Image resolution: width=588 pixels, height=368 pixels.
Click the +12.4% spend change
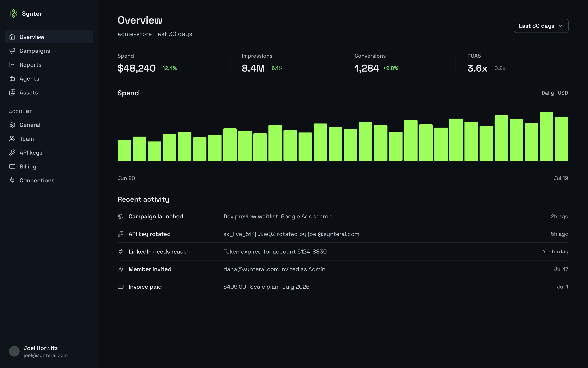[x=168, y=68]
